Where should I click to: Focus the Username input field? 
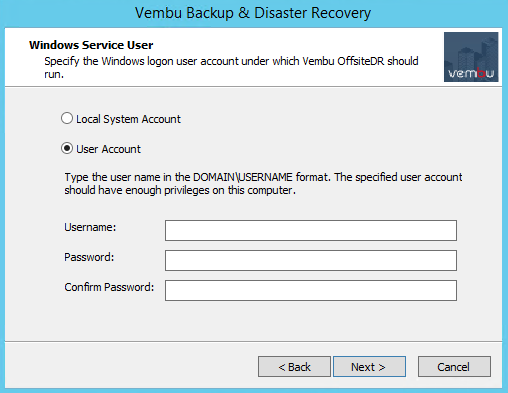coord(311,230)
